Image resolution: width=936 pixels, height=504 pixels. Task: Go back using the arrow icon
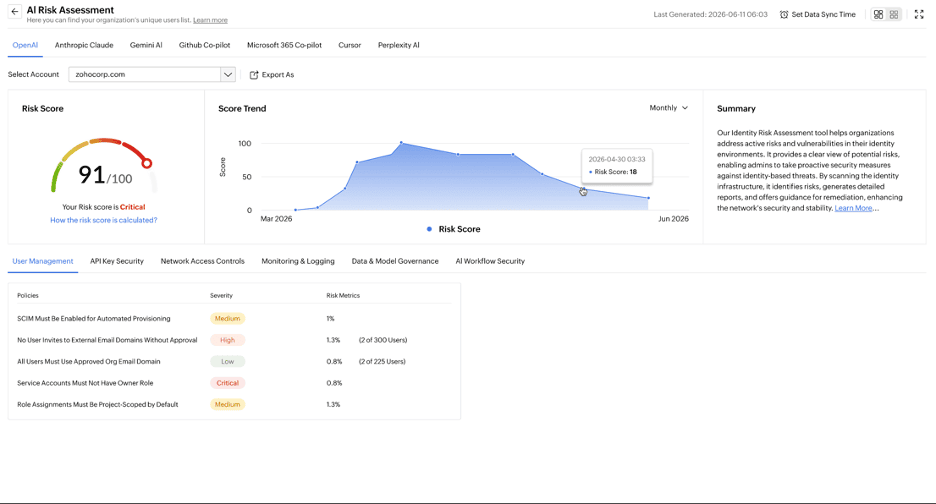[x=14, y=11]
